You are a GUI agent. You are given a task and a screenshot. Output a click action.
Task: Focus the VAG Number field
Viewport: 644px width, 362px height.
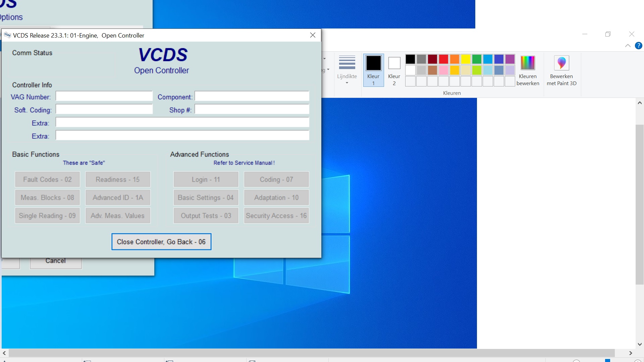click(x=104, y=96)
